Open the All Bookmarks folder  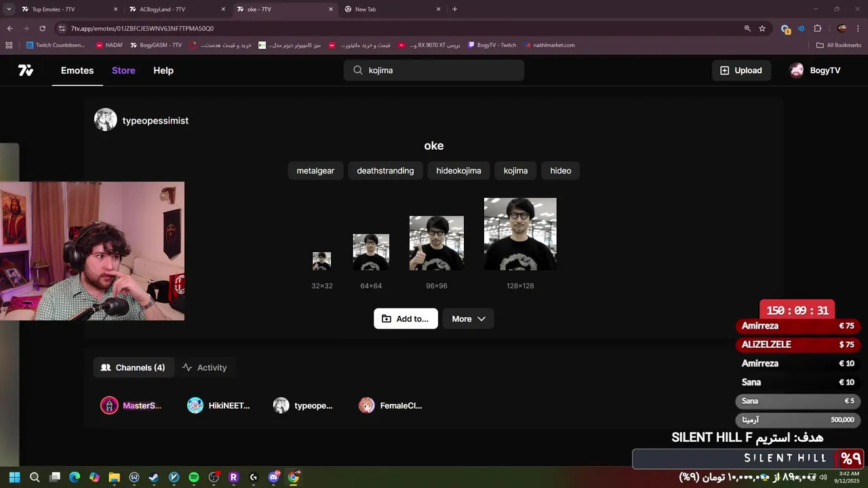click(838, 45)
